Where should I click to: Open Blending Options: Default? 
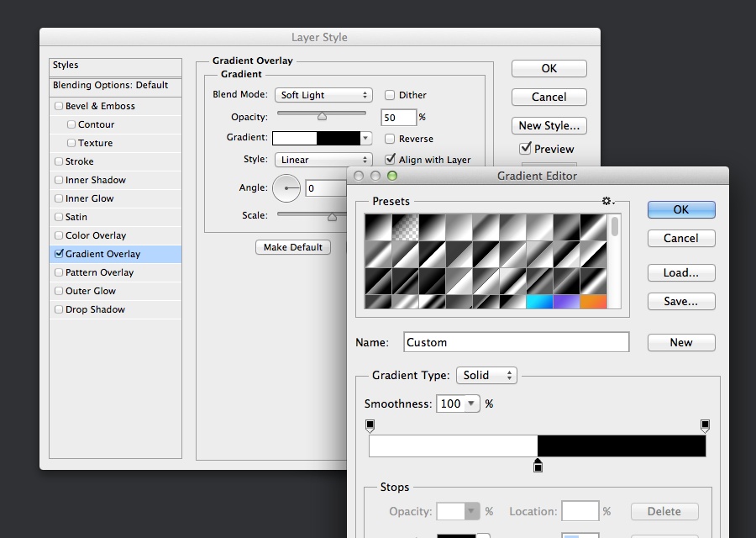[115, 86]
